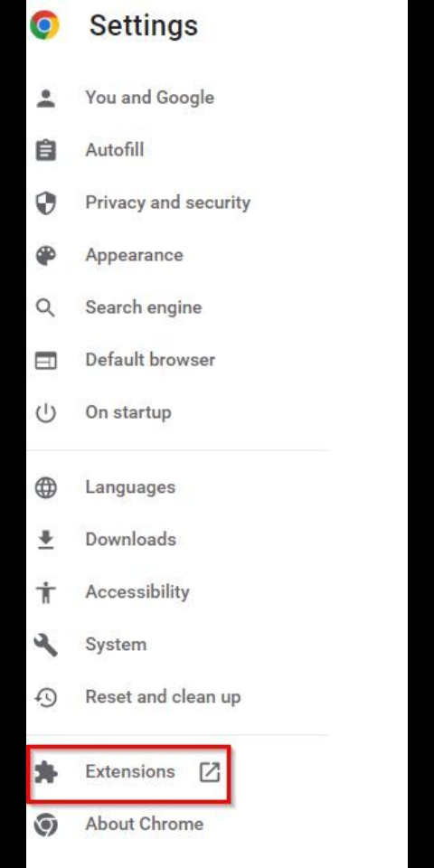The height and width of the screenshot is (868, 434).
Task: Open the Downloads settings section
Action: coord(130,540)
